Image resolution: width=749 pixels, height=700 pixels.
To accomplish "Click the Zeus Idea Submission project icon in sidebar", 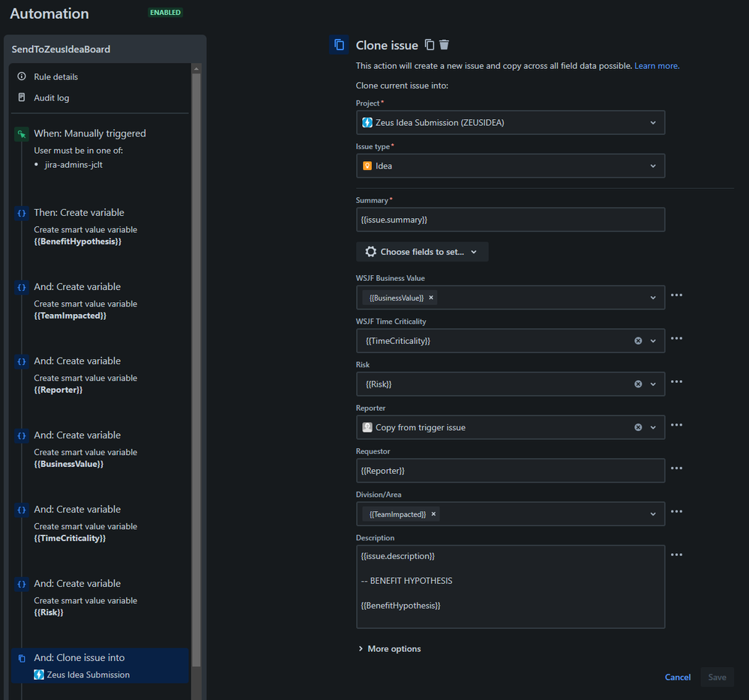I will 39,675.
